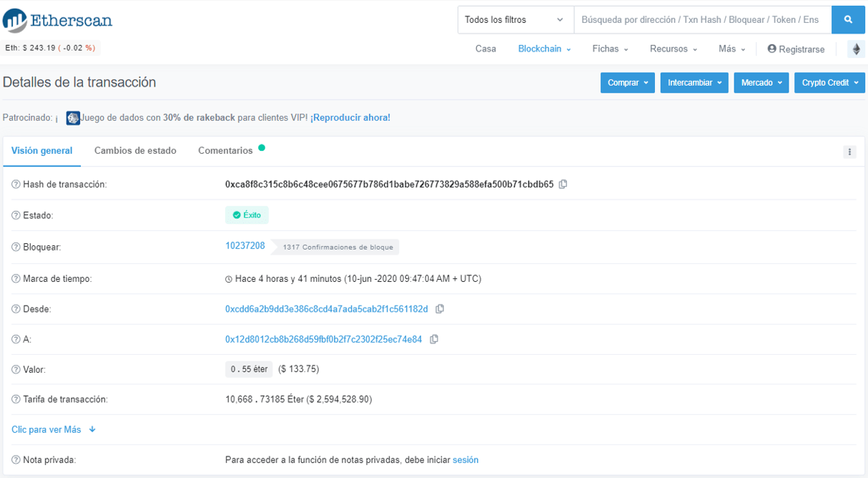Click the Registrarse link
Screen dimensions: 868x478
click(x=796, y=49)
